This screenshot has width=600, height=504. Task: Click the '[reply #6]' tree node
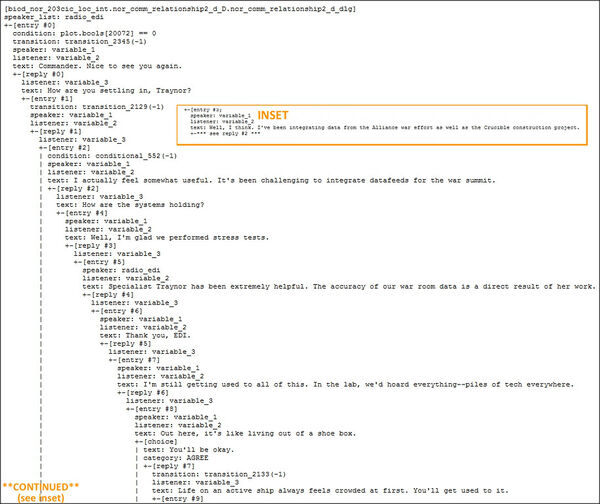pyautogui.click(x=143, y=393)
